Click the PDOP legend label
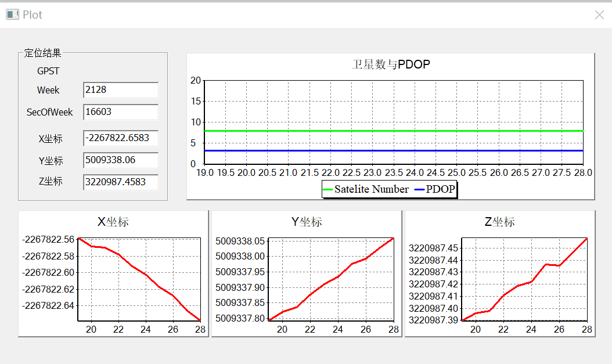Viewport: 612px width, 364px height. (x=440, y=189)
